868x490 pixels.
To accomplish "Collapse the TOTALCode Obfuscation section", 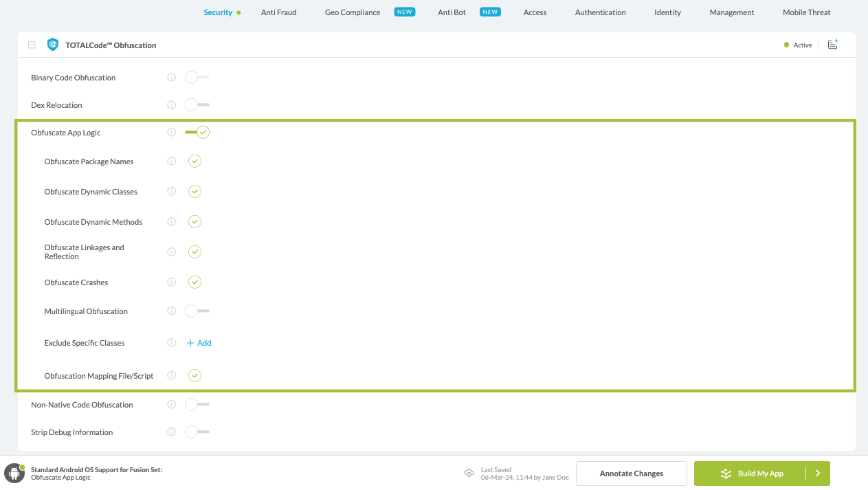I will 32,45.
